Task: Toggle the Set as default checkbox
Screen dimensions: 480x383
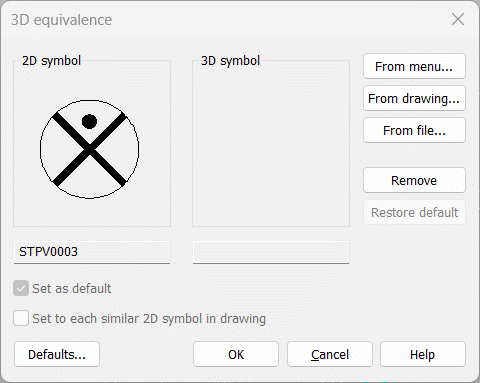Action: point(21,288)
